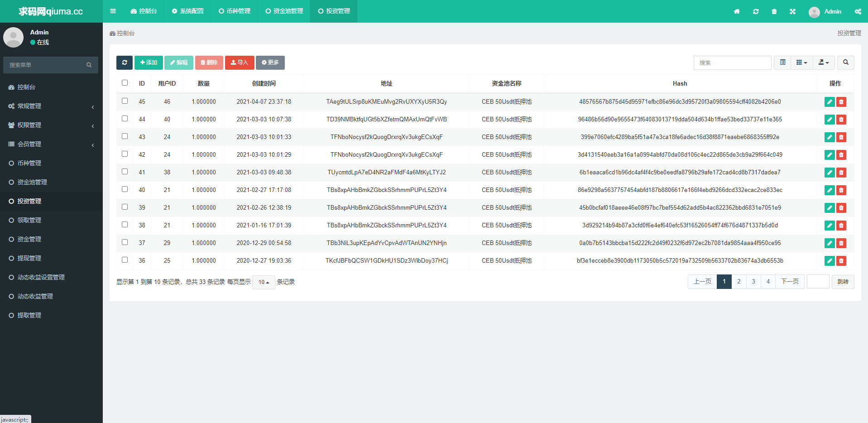Image resolution: width=868 pixels, height=423 pixels.
Task: Click the green edit icon for row ID 45
Action: 830,102
